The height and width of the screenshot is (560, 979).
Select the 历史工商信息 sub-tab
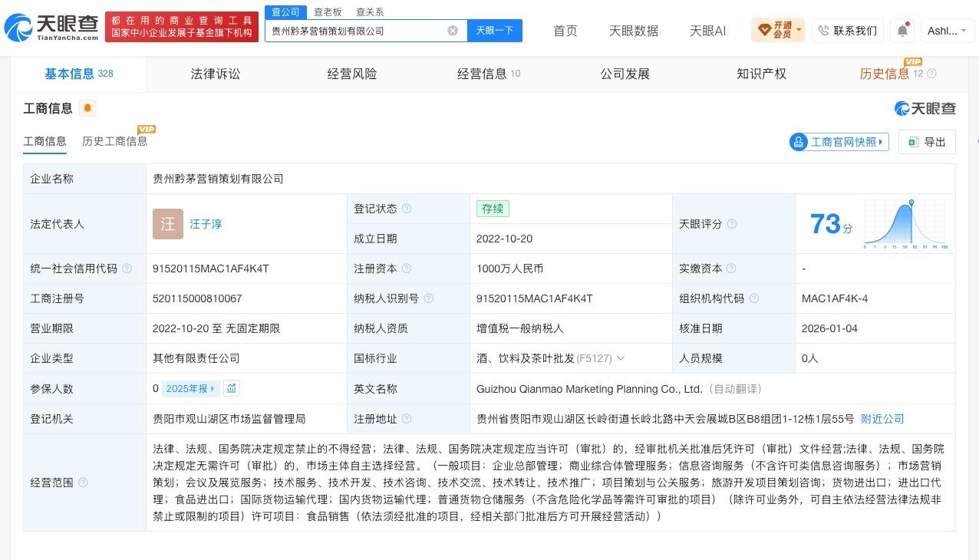[x=115, y=141]
